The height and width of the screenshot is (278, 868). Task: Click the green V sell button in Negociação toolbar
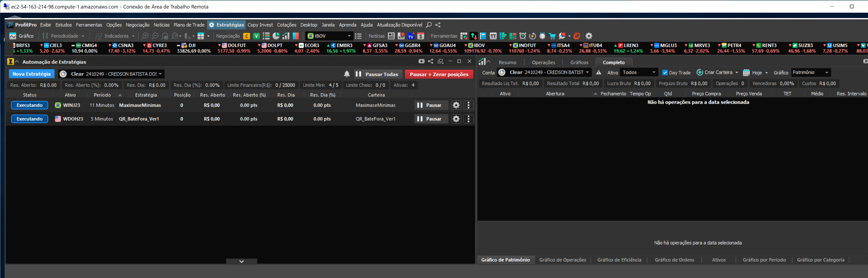pyautogui.click(x=256, y=36)
